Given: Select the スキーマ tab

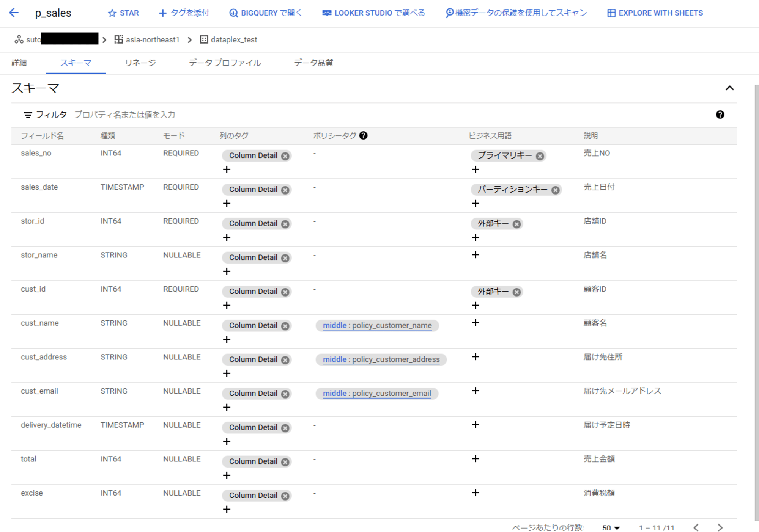Looking at the screenshot, I should (76, 63).
